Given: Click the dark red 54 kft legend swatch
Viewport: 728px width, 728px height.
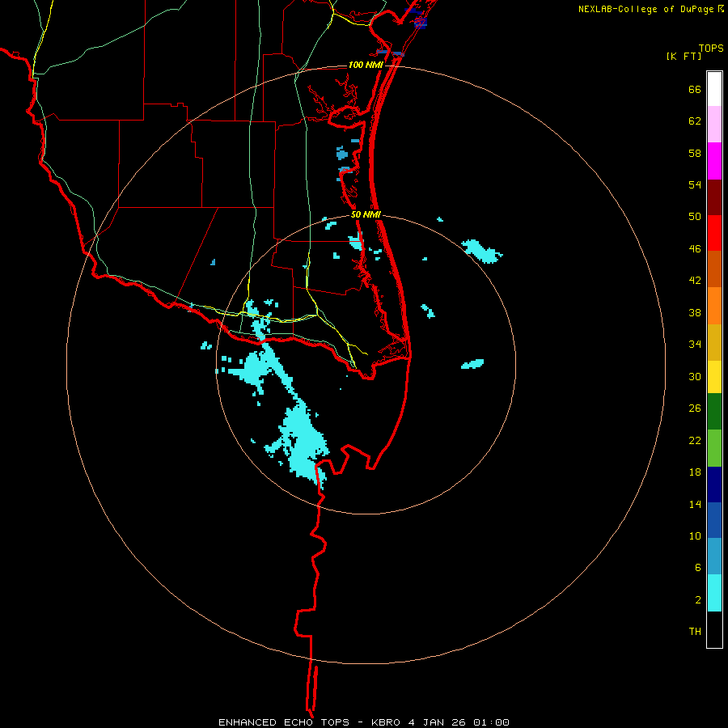Looking at the screenshot, I should click(x=714, y=197).
